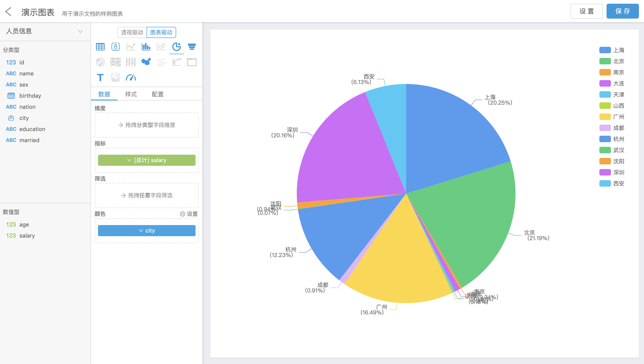Click the back arrow icon

click(9, 12)
